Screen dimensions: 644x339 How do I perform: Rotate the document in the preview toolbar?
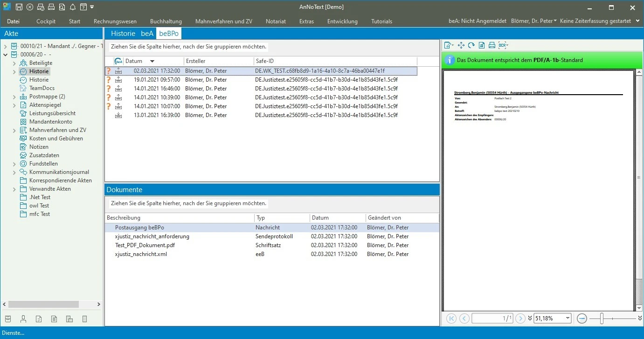tap(471, 45)
